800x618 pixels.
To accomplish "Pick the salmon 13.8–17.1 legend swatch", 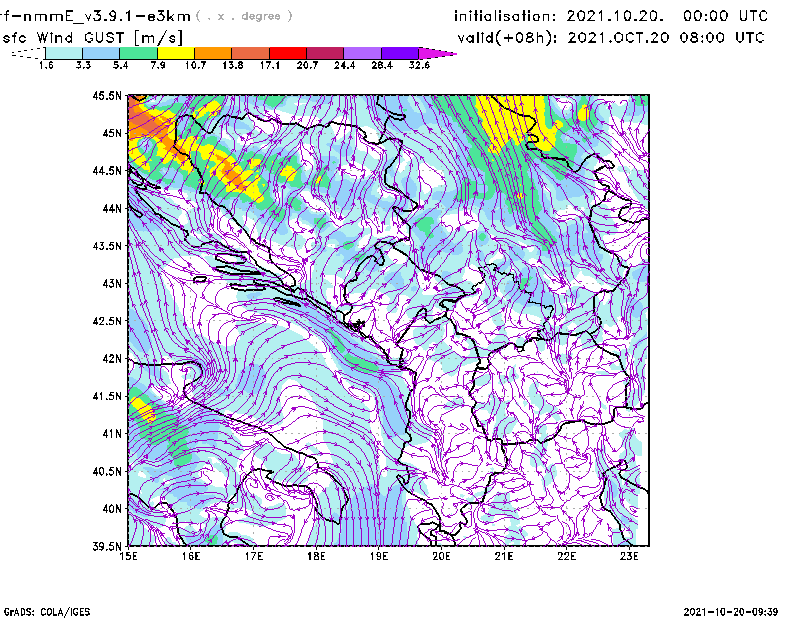I will click(251, 53).
